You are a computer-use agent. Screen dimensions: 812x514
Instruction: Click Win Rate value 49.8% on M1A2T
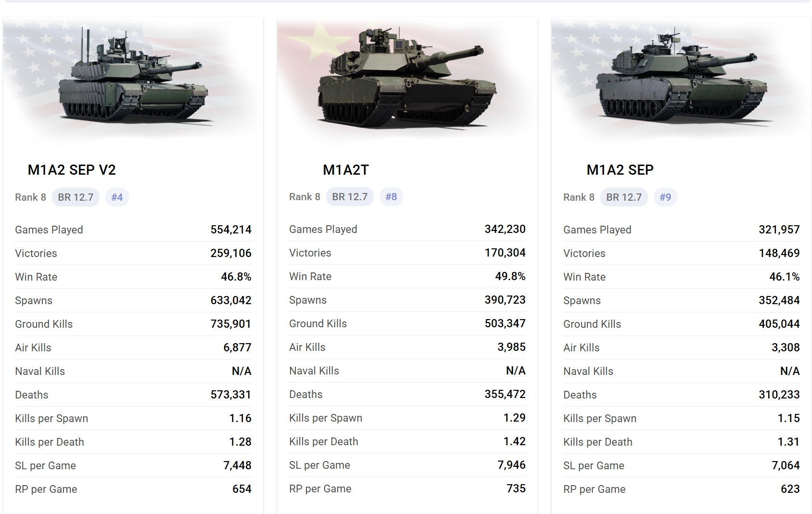click(510, 276)
